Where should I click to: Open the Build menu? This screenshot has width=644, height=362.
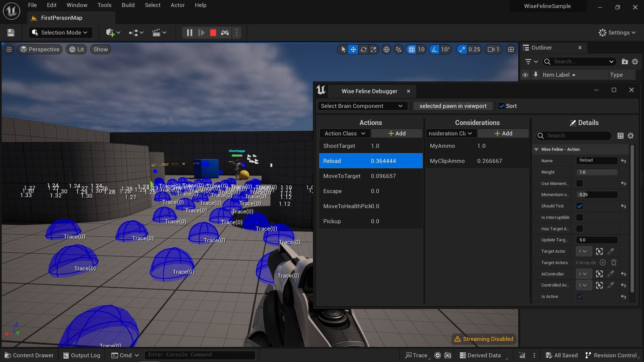point(128,5)
